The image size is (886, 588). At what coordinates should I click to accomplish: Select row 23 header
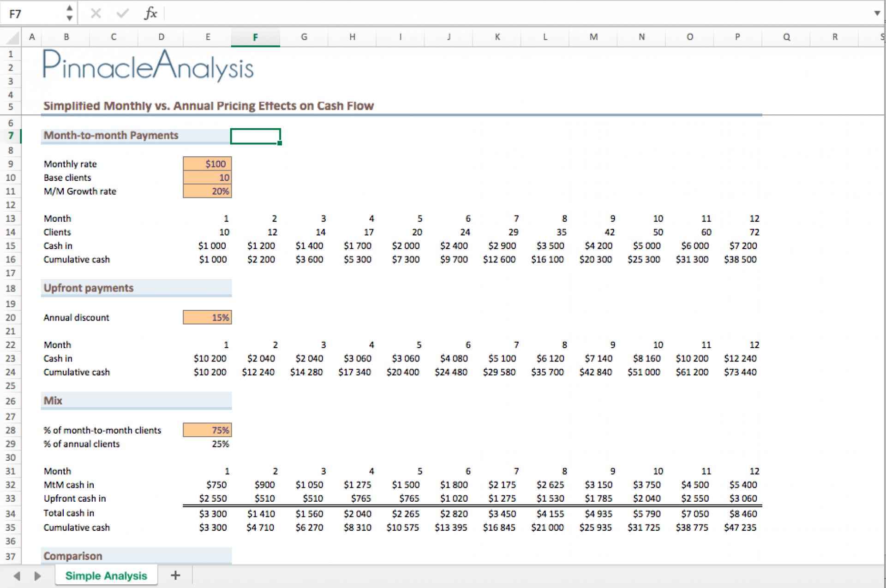(x=11, y=358)
